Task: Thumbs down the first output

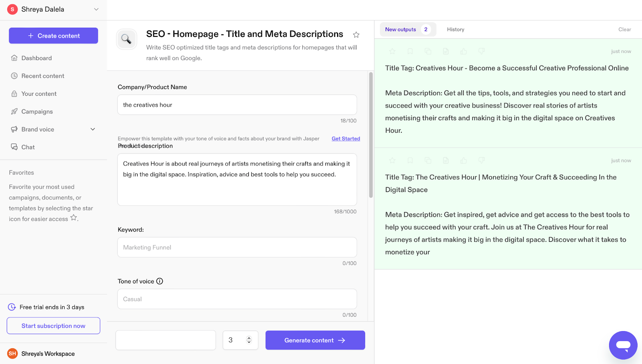Action: (481, 51)
